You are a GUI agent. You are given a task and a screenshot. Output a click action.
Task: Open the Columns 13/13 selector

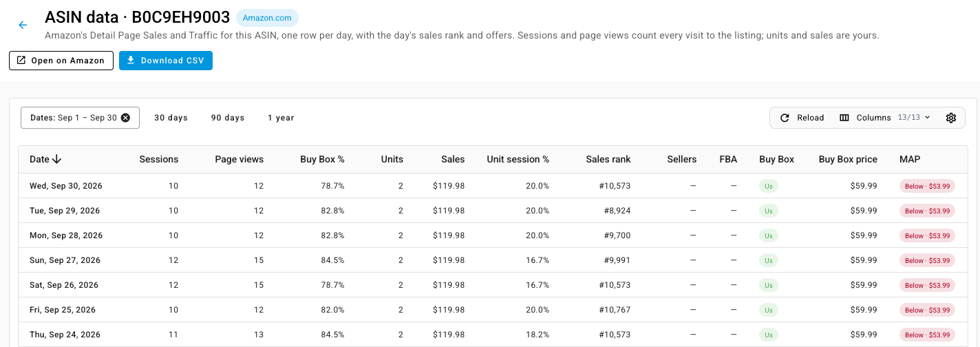pyautogui.click(x=885, y=118)
